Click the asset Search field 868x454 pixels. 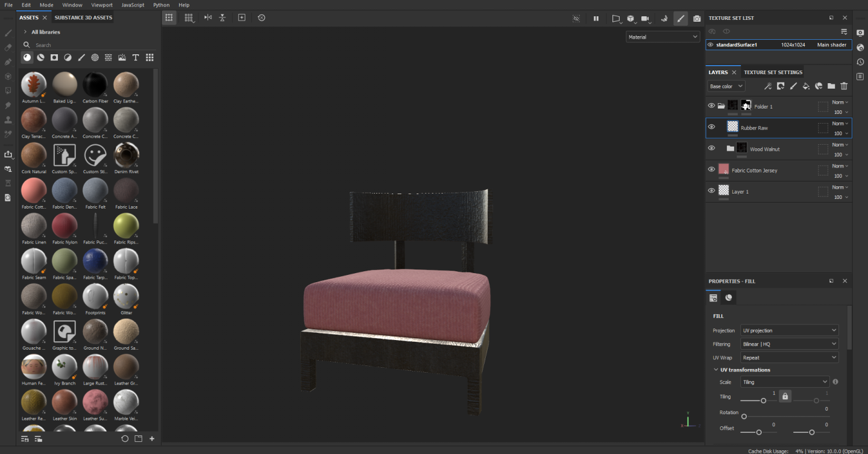[x=90, y=45]
